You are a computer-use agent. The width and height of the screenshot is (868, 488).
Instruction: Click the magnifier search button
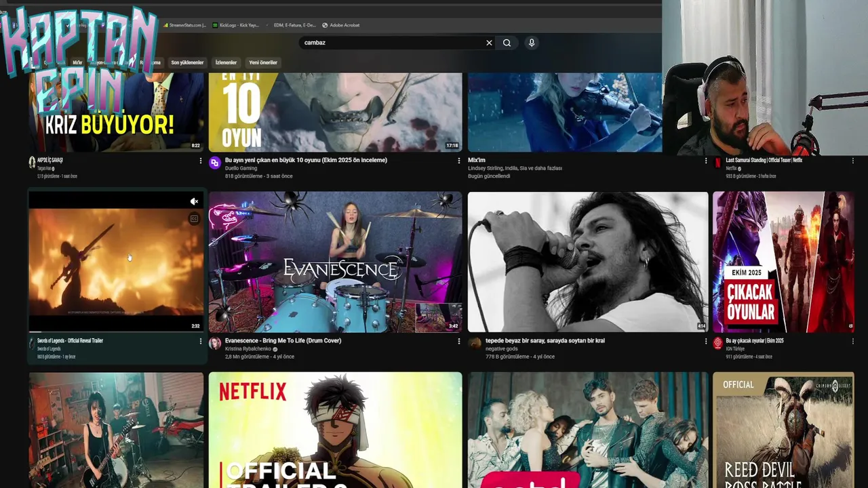pyautogui.click(x=507, y=43)
